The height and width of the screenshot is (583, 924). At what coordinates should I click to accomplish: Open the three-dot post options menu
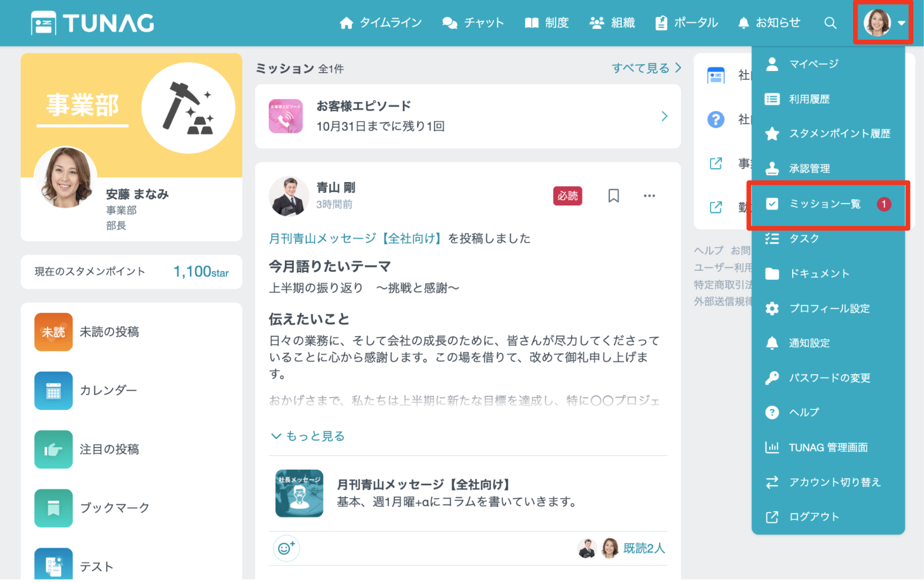coord(649,196)
